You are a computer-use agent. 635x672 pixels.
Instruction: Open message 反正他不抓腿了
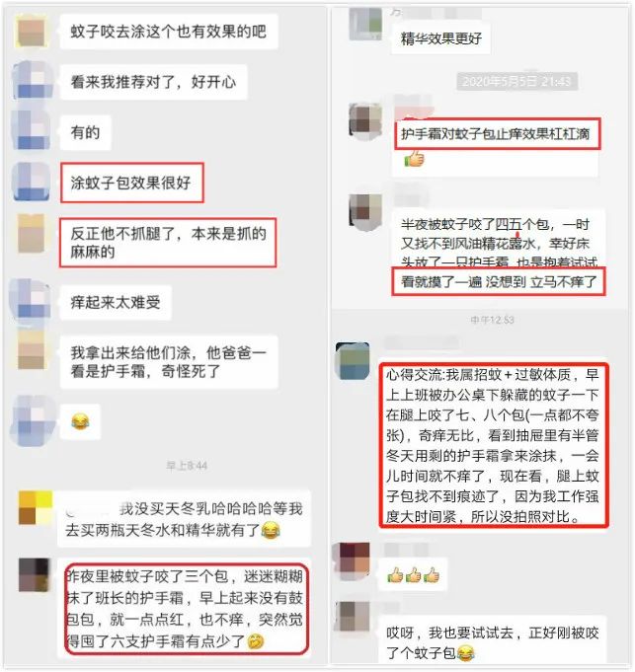pos(168,243)
